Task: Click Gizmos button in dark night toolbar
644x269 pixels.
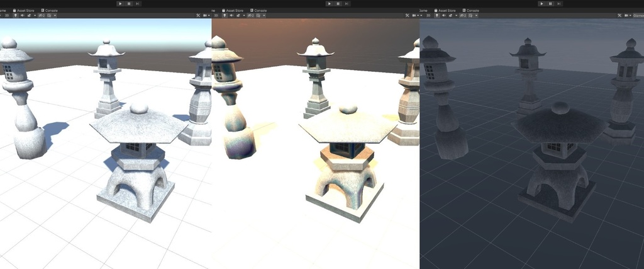Action: pyautogui.click(x=639, y=15)
